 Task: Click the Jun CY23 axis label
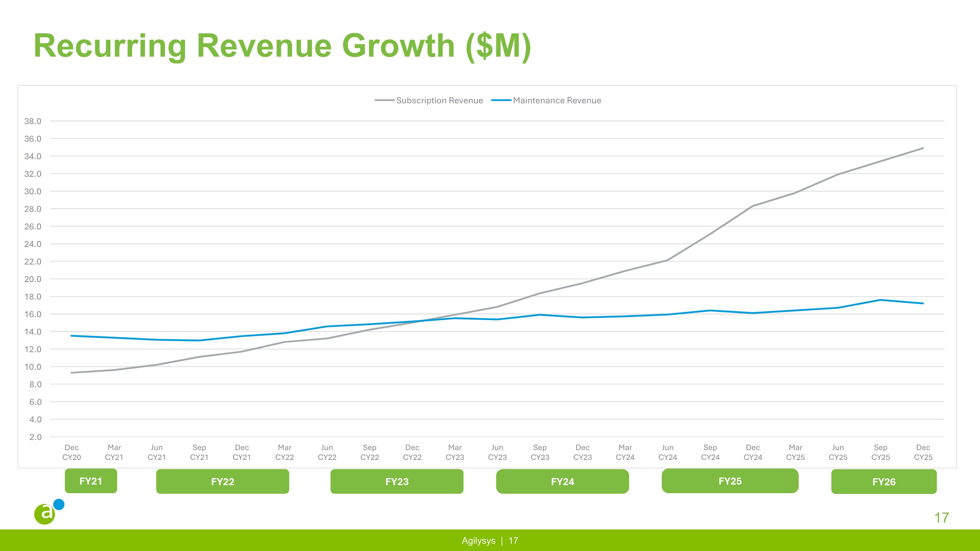(497, 452)
